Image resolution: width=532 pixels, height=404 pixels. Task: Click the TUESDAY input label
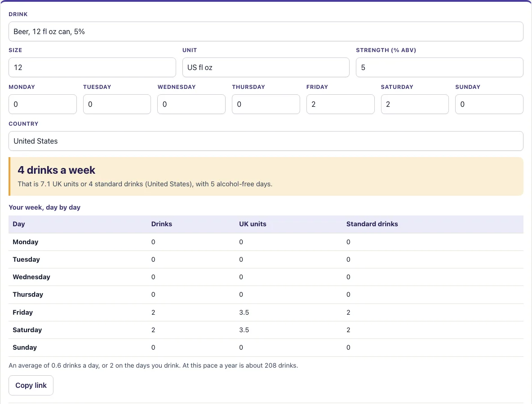click(97, 87)
